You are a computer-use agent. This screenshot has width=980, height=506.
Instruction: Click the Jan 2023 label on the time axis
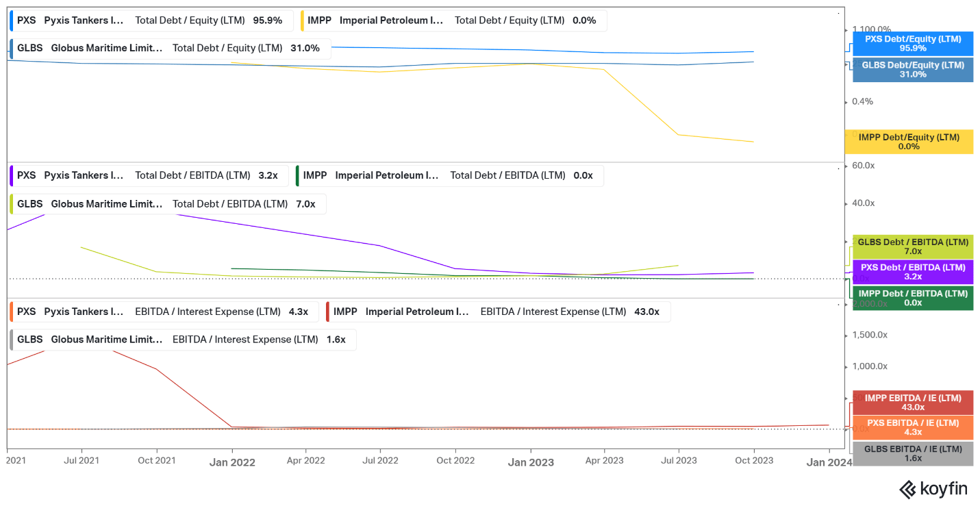(531, 462)
